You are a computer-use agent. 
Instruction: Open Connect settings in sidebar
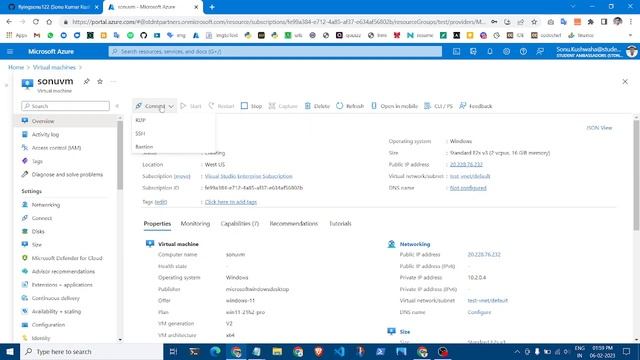coord(42,218)
